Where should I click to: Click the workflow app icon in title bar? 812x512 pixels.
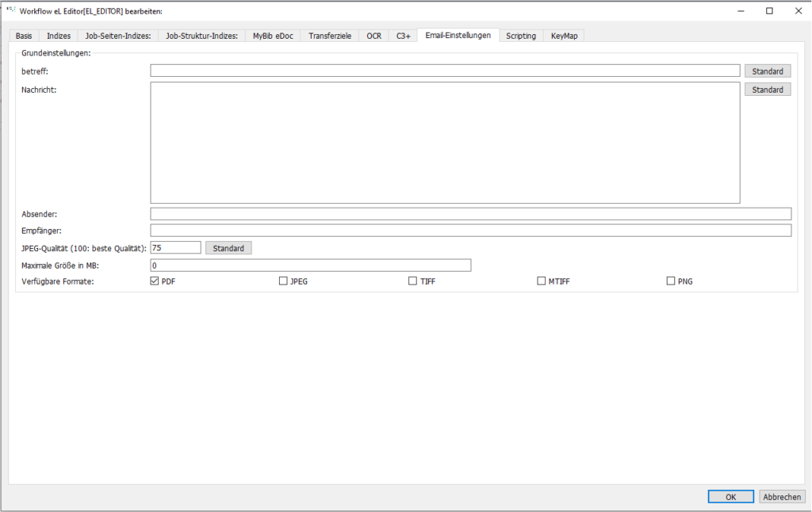[11, 10]
